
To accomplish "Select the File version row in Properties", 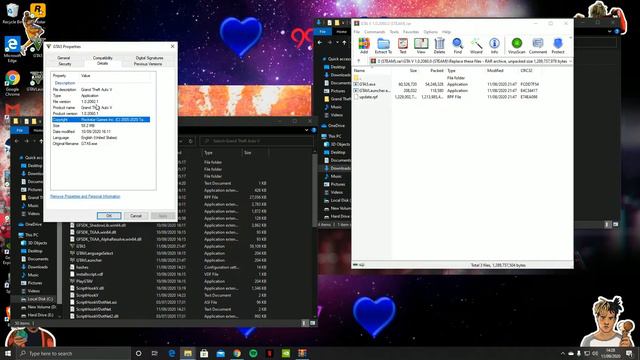I will click(101, 101).
